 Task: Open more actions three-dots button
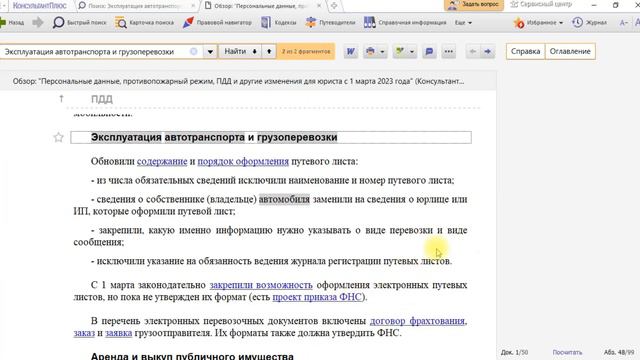click(x=449, y=51)
